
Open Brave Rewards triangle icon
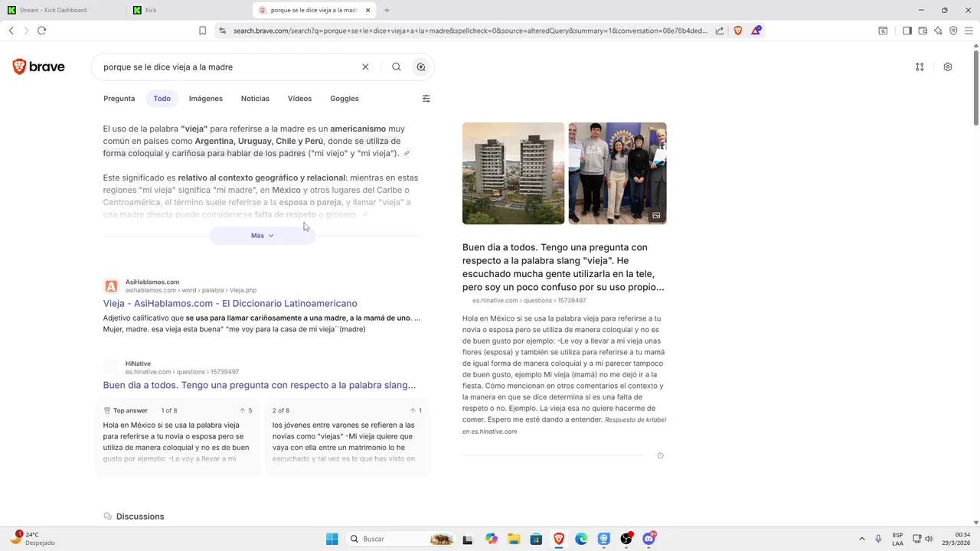(756, 31)
